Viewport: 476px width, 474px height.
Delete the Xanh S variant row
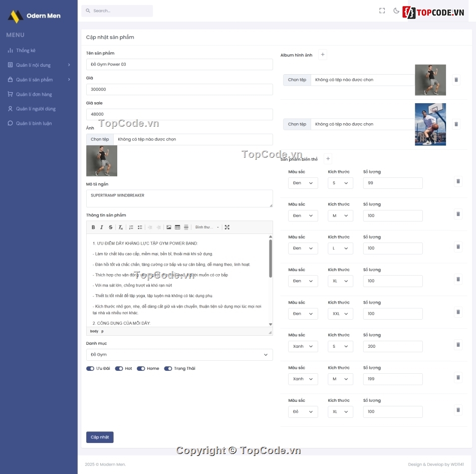click(x=458, y=345)
